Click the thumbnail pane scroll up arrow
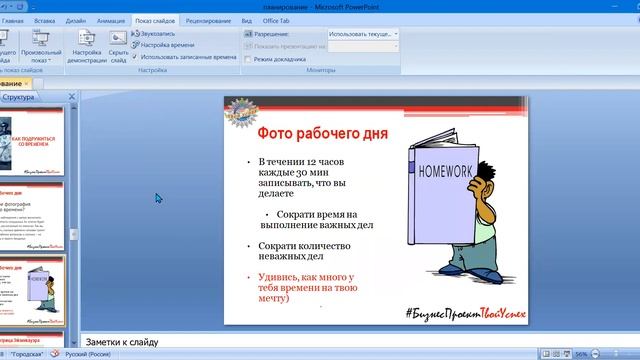 coord(74,108)
